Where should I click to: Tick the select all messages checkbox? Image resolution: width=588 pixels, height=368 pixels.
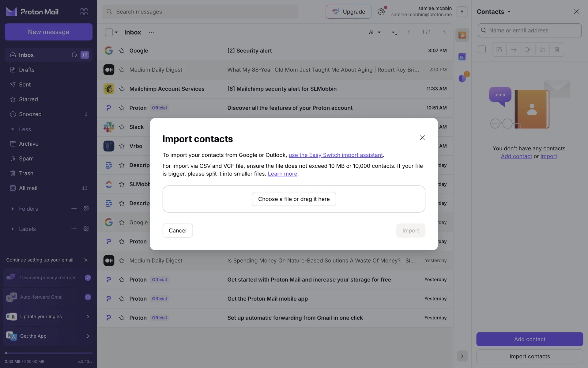point(109,32)
